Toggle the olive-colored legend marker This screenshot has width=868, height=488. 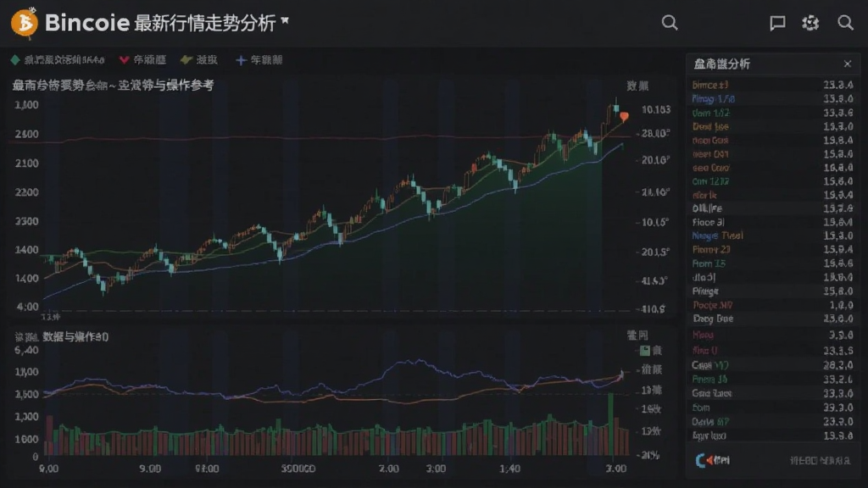coord(186,60)
